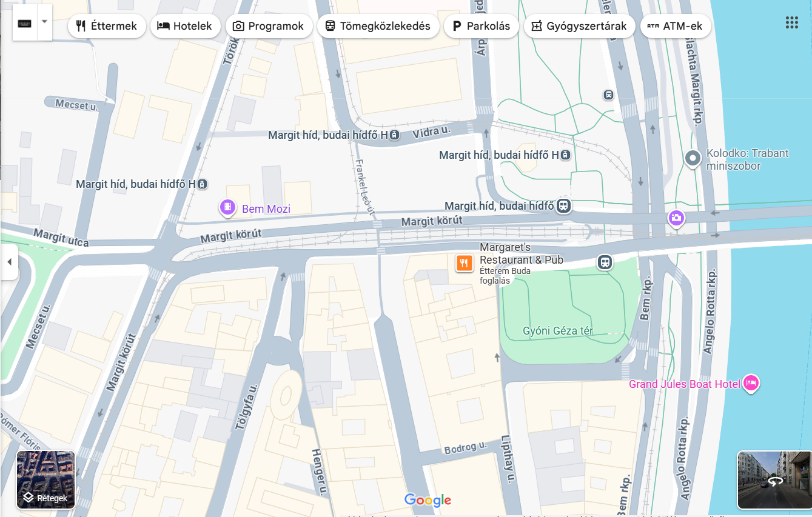Screen dimensions: 812x517
Task: Select the Margit híd, budai hídfő tram stop
Action: [564, 206]
